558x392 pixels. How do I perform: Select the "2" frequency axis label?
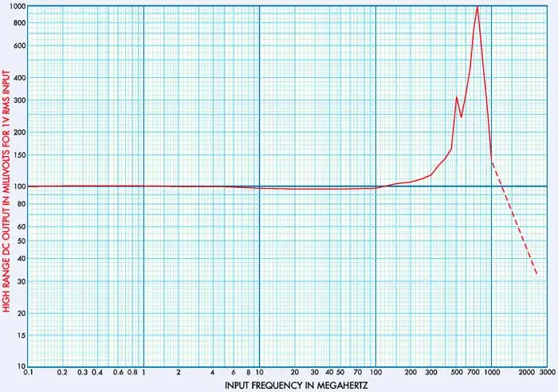pos(179,372)
